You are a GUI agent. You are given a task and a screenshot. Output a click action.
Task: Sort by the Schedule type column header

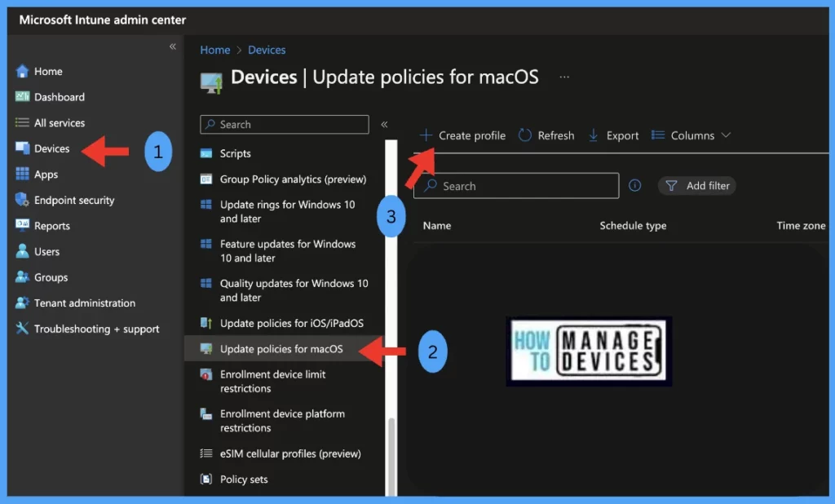click(633, 225)
